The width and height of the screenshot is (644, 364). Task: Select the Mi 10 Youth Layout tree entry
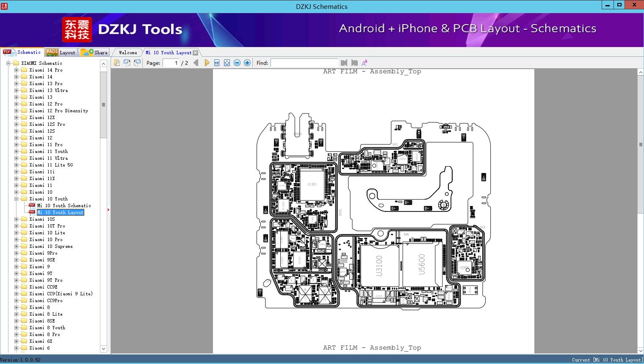61,212
